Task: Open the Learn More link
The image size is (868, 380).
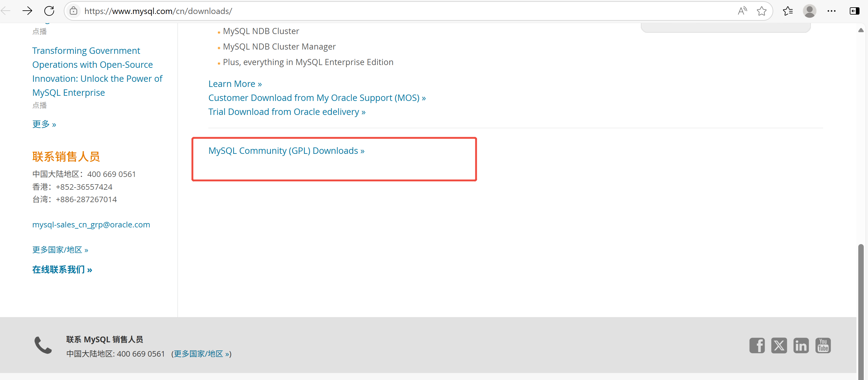Action: click(235, 84)
